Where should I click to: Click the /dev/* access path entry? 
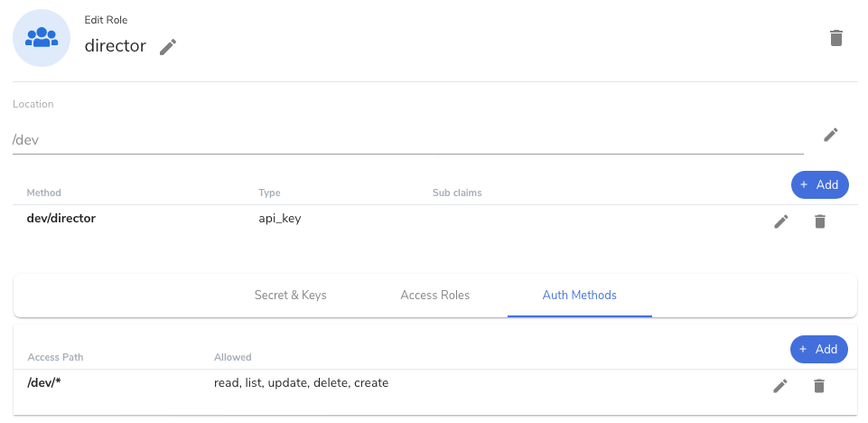44,382
